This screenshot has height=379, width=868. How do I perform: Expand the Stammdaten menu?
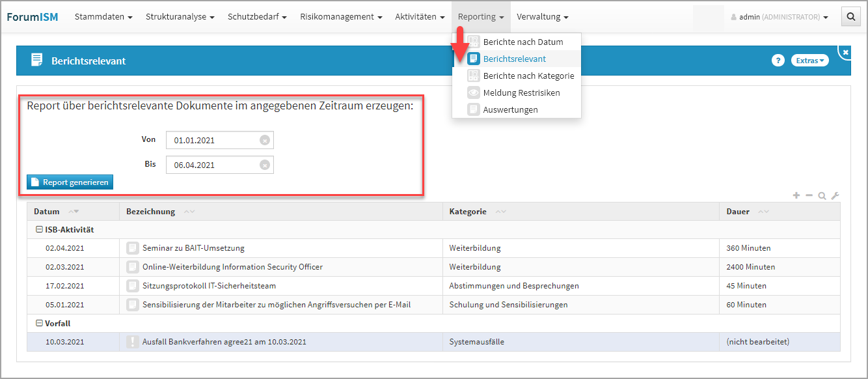pyautogui.click(x=103, y=17)
